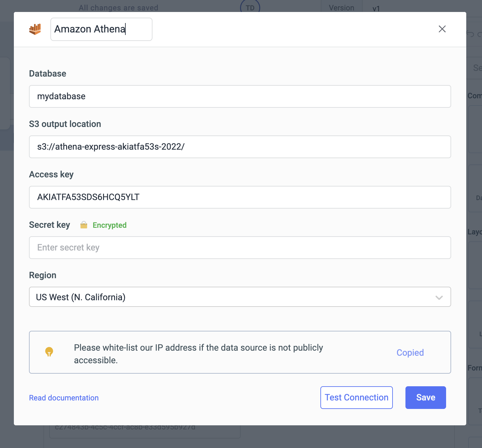Focus the Enter secret key field
This screenshot has height=448, width=482.
[240, 248]
